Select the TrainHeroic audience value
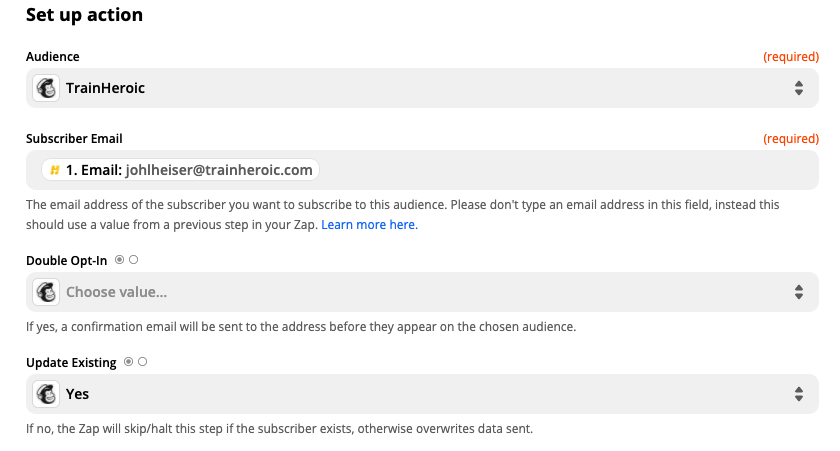Viewport: 840px width, 451px height. tap(106, 88)
